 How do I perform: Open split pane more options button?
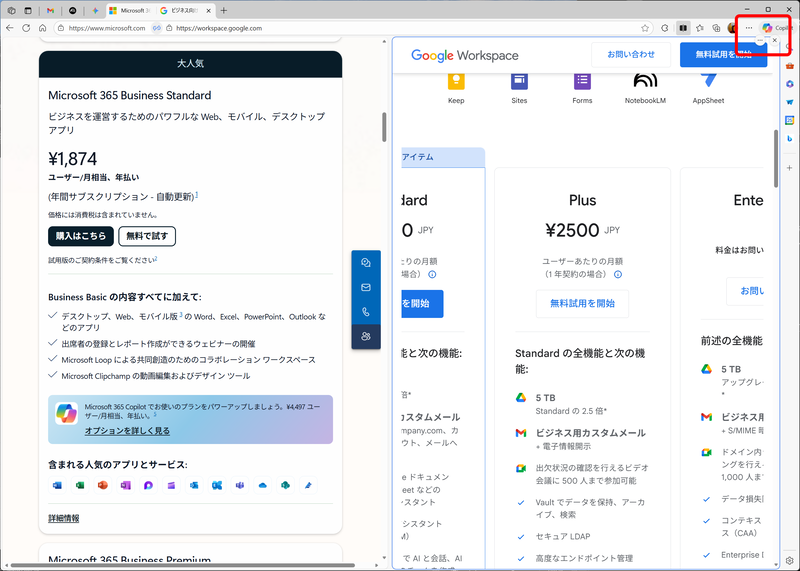click(x=760, y=40)
